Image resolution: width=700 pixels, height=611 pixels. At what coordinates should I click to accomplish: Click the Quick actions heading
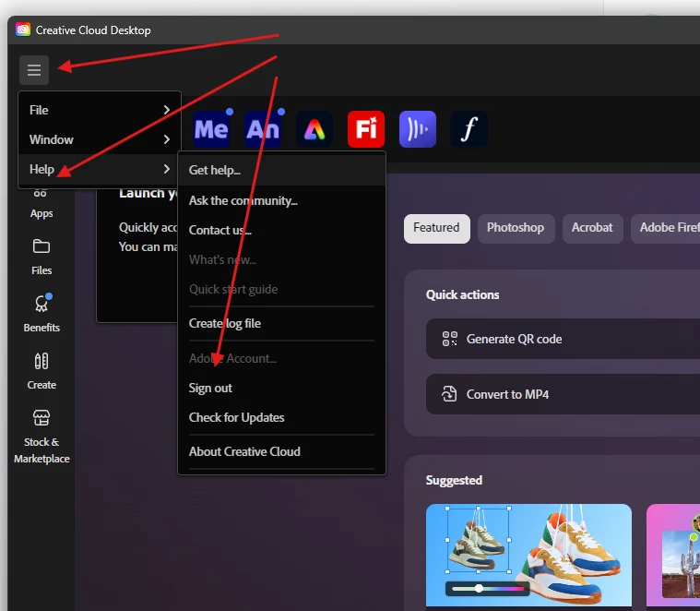[462, 294]
